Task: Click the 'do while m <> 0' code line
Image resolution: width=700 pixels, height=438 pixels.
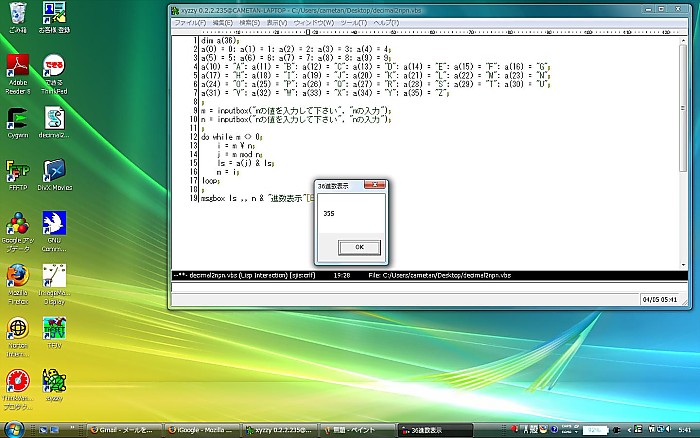Action: [232, 137]
